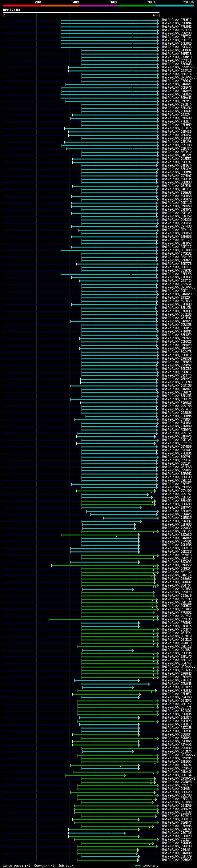Click hit label UniRef100_C5WX56

(176, 487)
